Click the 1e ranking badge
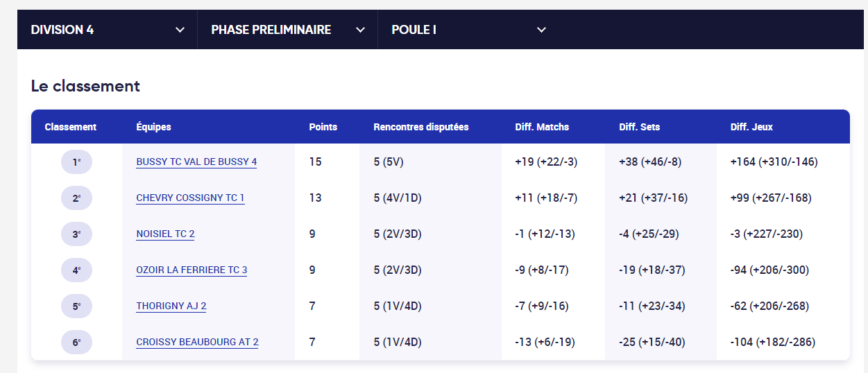Viewport: 868px width, 373px height. [76, 162]
